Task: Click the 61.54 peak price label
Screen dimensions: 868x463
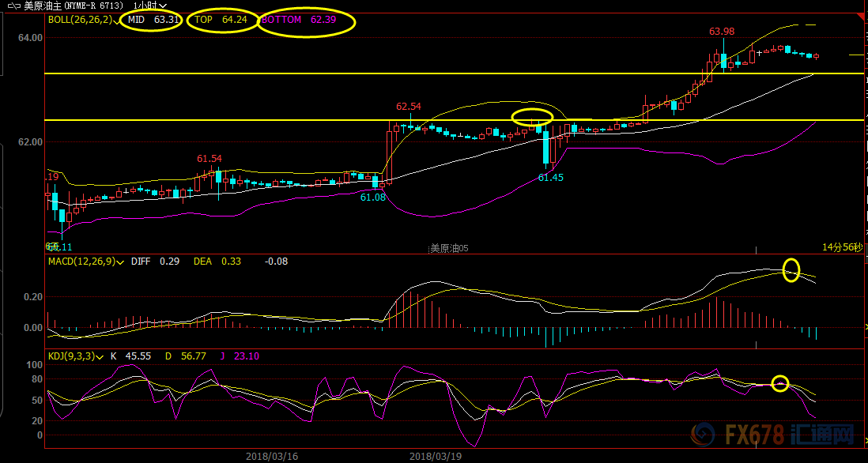Action: point(209,160)
